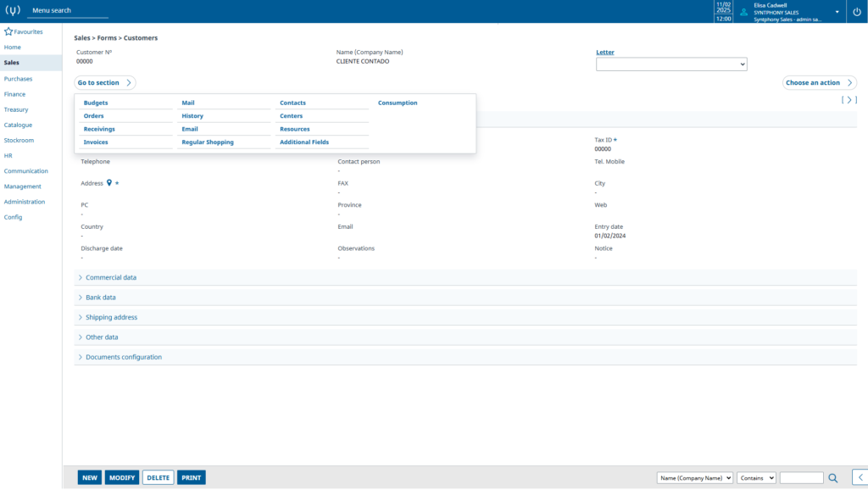
Task: Open the Treasury menu
Action: click(16, 109)
